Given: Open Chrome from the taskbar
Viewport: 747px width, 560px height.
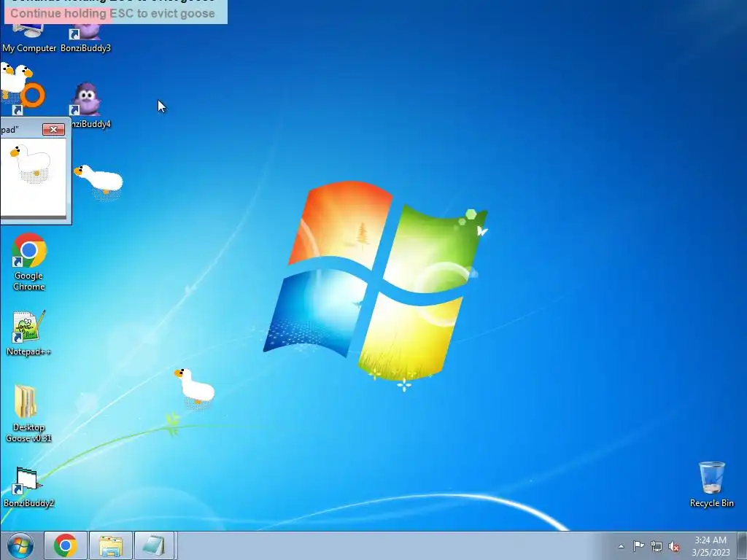Looking at the screenshot, I should pos(66,545).
